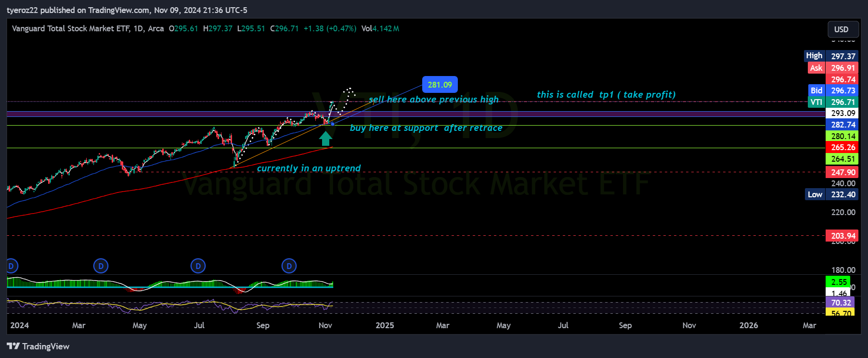Image resolution: width=868 pixels, height=358 pixels.
Task: Click the Low 232.40 price label
Action: [x=832, y=194]
